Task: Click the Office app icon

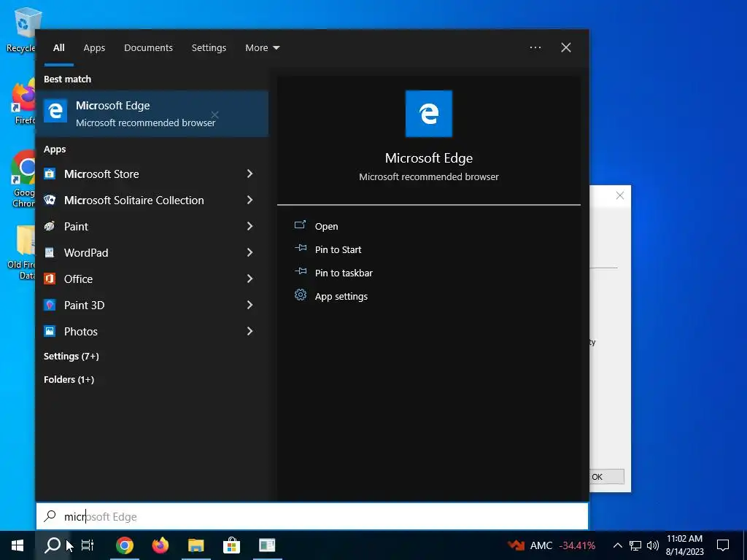Action: point(50,279)
